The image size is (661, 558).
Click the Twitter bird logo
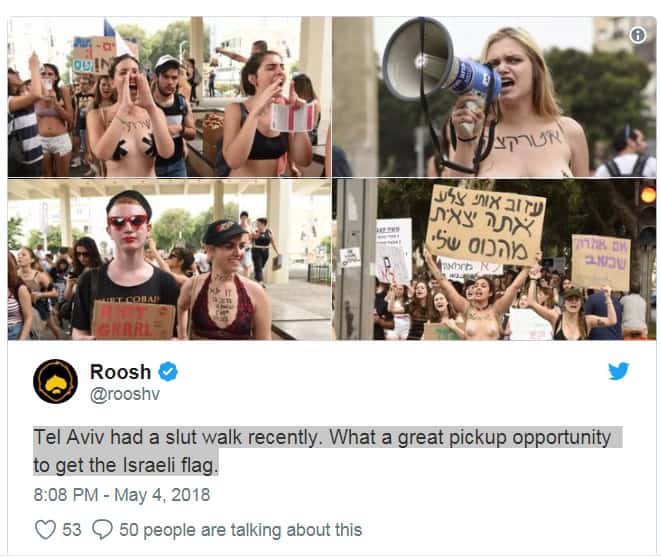click(618, 371)
